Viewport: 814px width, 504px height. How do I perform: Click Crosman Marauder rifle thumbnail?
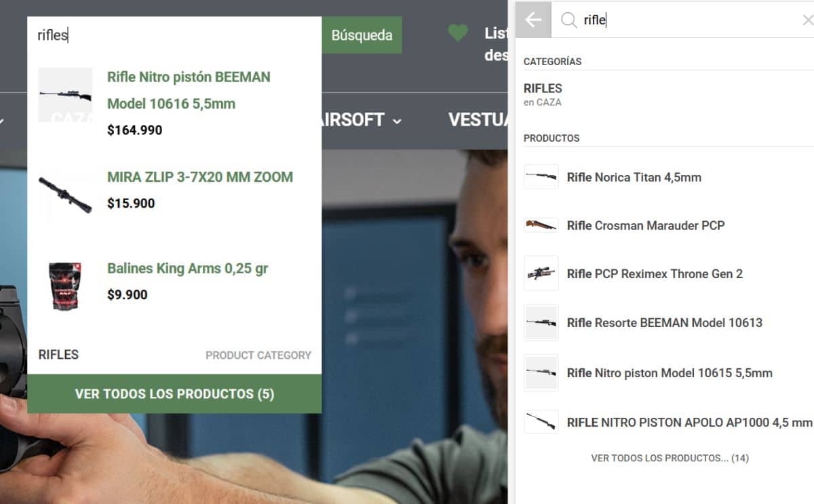pos(541,225)
